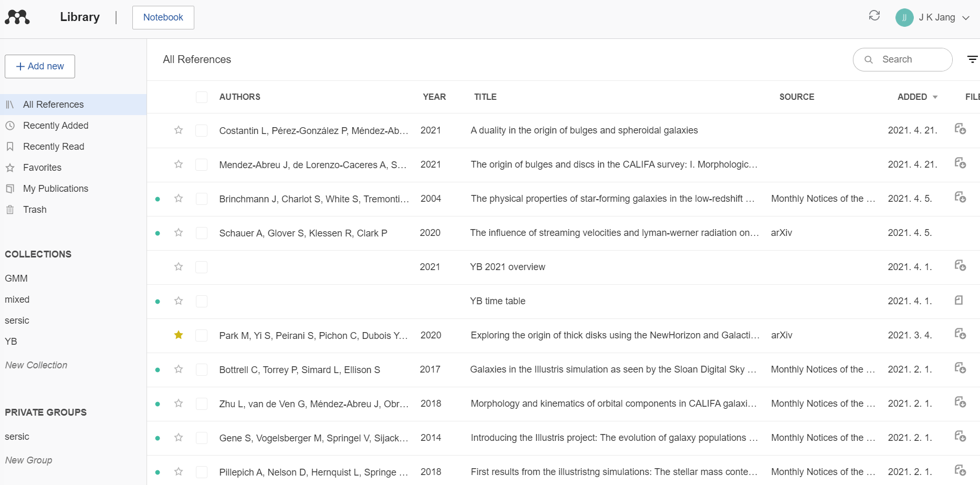
Task: Open the filter icon beside Search
Action: point(972,59)
